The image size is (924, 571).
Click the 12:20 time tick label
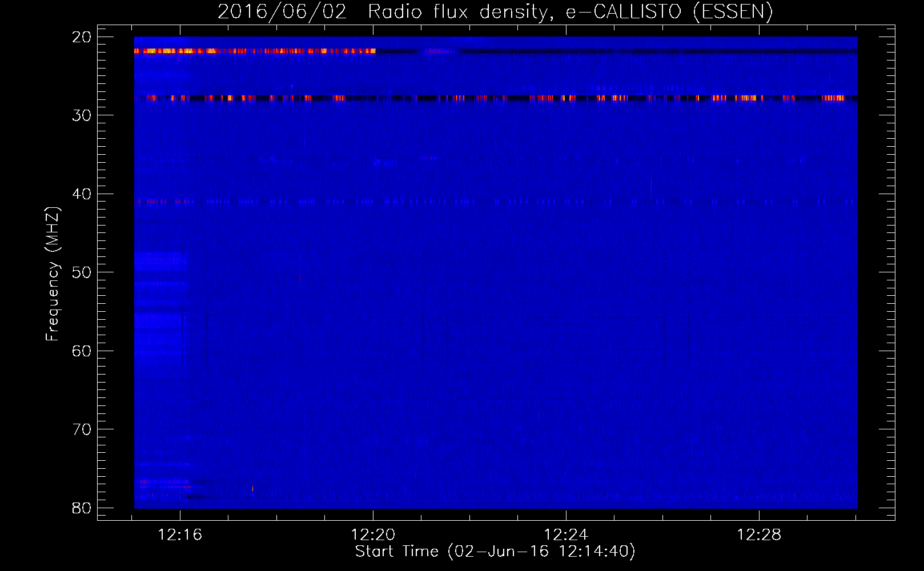click(373, 535)
